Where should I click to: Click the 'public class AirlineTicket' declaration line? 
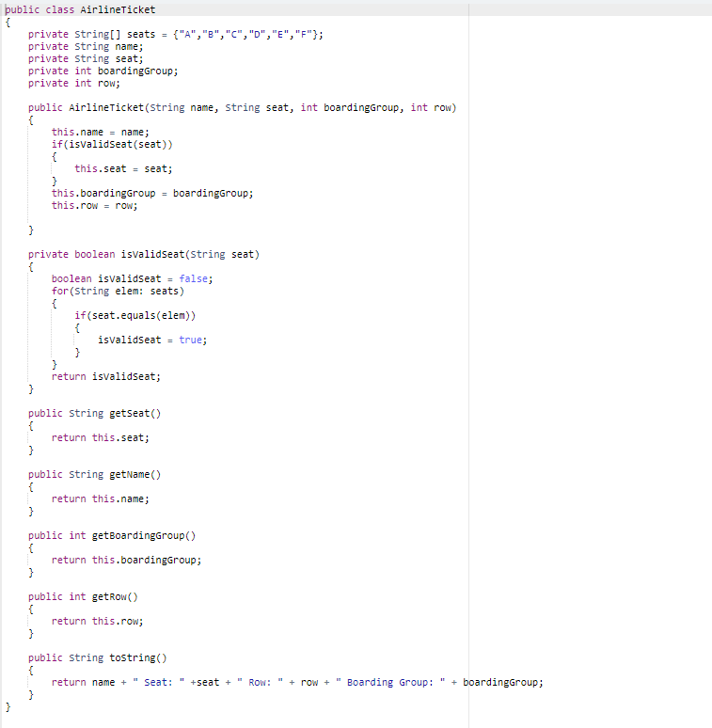[80, 9]
